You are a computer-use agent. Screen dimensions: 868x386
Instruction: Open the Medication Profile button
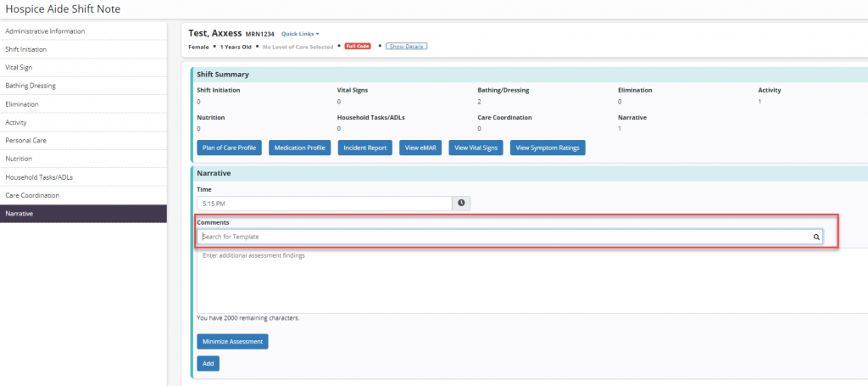point(300,148)
